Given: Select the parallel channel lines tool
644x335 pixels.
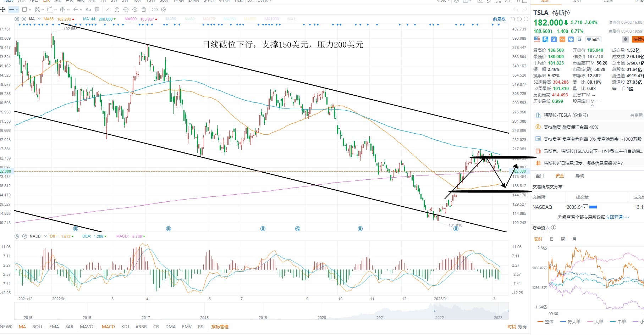Looking at the screenshot, I should (x=50, y=10).
